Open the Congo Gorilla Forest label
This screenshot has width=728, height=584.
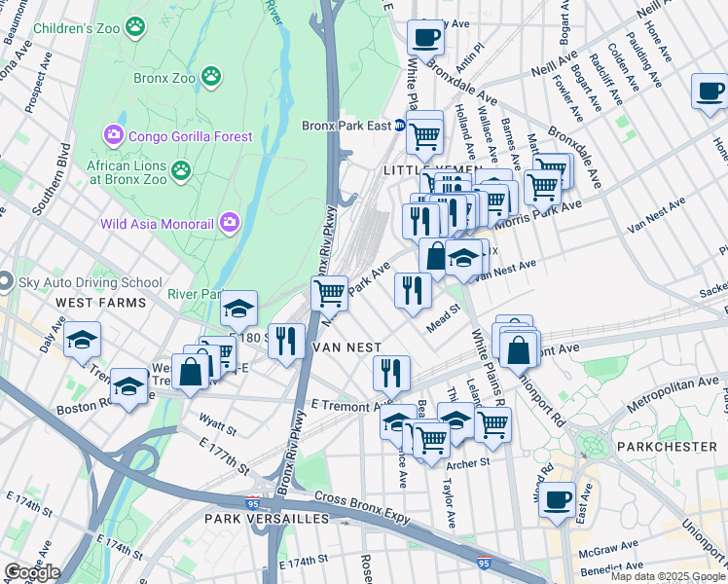pyautogui.click(x=191, y=136)
